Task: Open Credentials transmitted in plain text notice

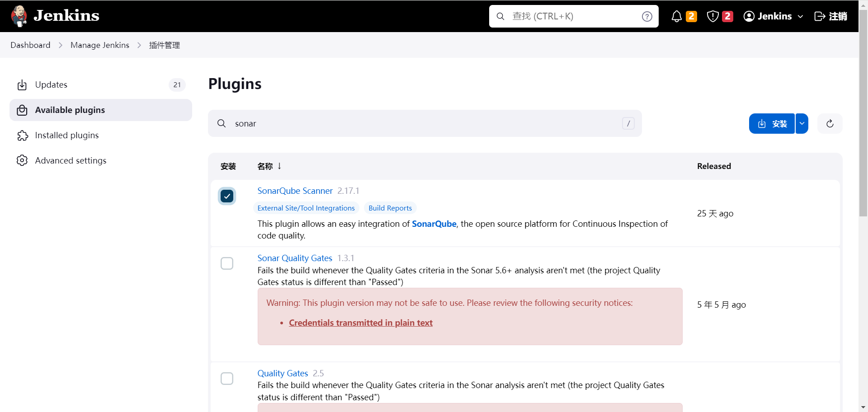Action: [361, 323]
